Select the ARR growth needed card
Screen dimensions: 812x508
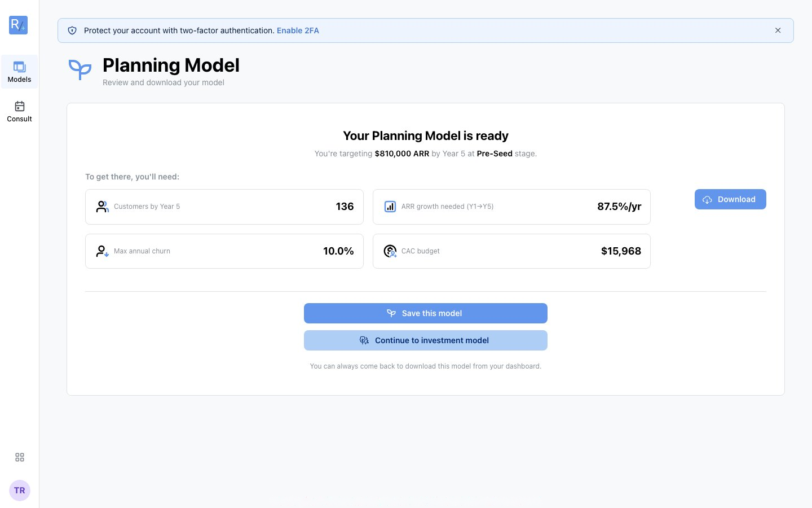coord(511,207)
